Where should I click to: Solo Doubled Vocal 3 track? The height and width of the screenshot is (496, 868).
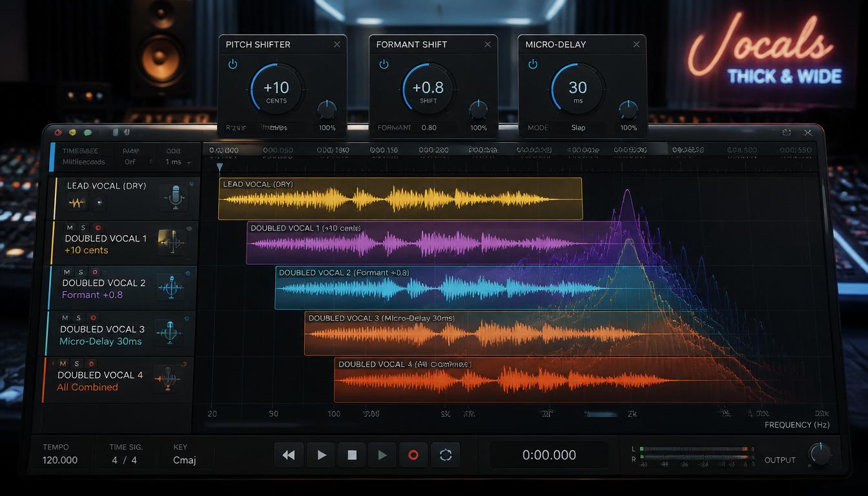78,318
